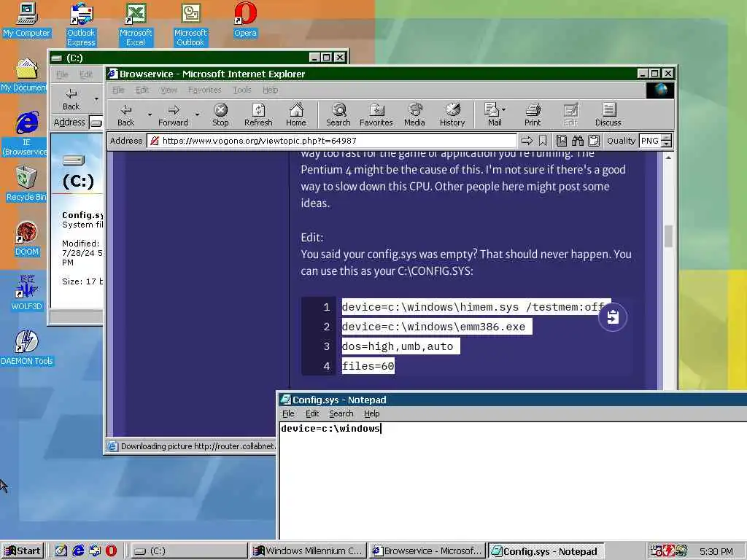The height and width of the screenshot is (560, 747).
Task: Open Outlook Express desktop icon
Action: (81, 24)
